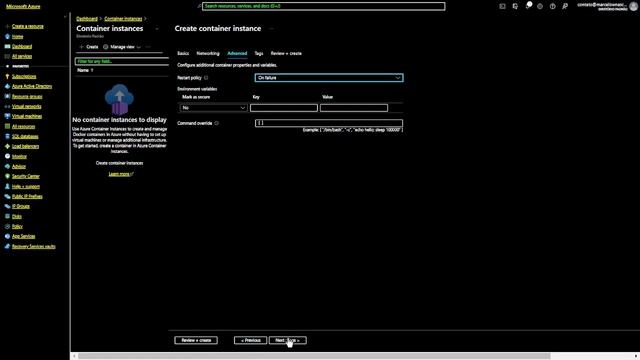640x360 pixels.
Task: Open the notifications bell icon
Action: click(528, 6)
